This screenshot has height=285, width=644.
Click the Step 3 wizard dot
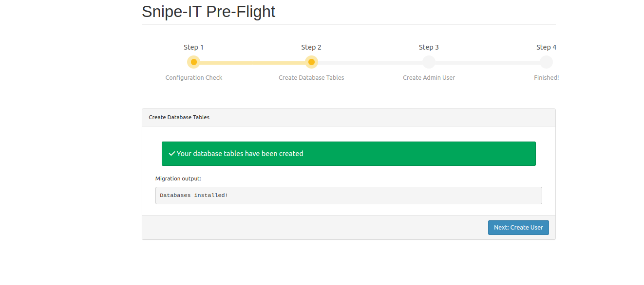click(x=429, y=62)
